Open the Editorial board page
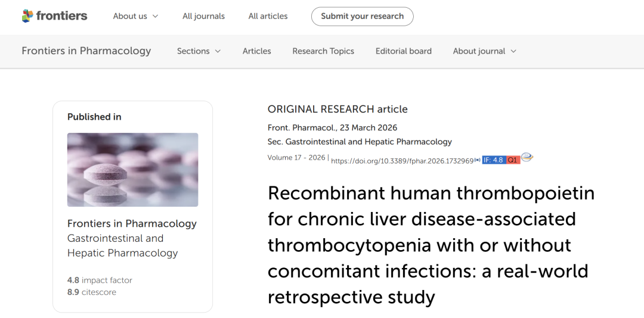 point(403,51)
